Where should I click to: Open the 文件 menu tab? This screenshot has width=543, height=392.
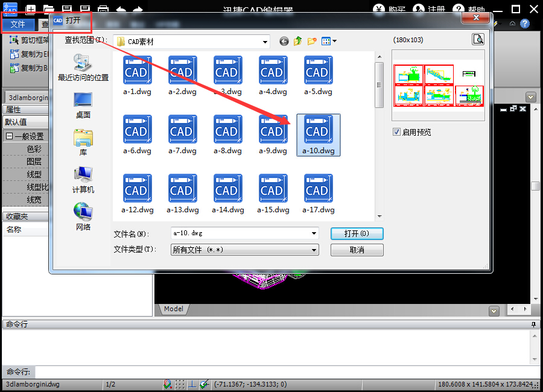[x=18, y=24]
